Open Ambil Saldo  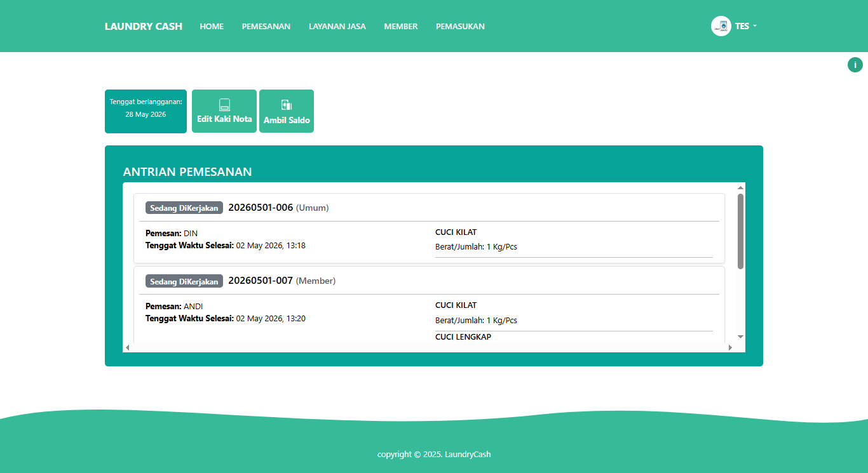pyautogui.click(x=287, y=111)
